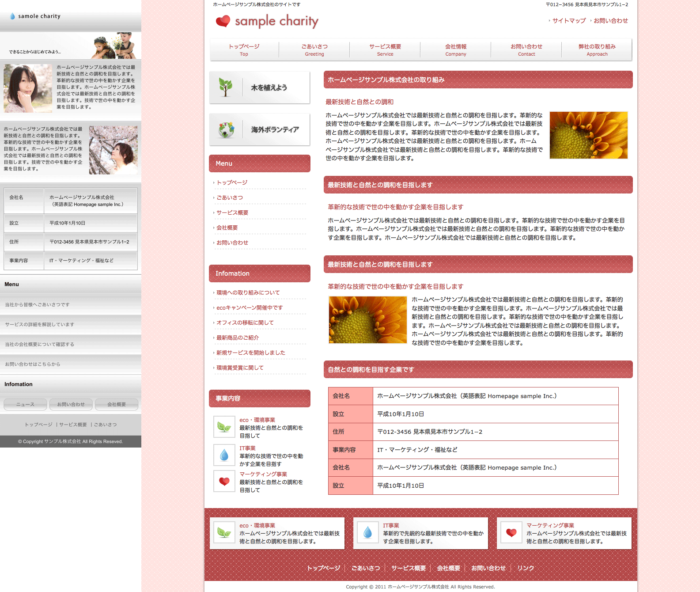Click the water drop icon beside sidebar IT事業
Screen dimensions: 700x592
pos(224,455)
